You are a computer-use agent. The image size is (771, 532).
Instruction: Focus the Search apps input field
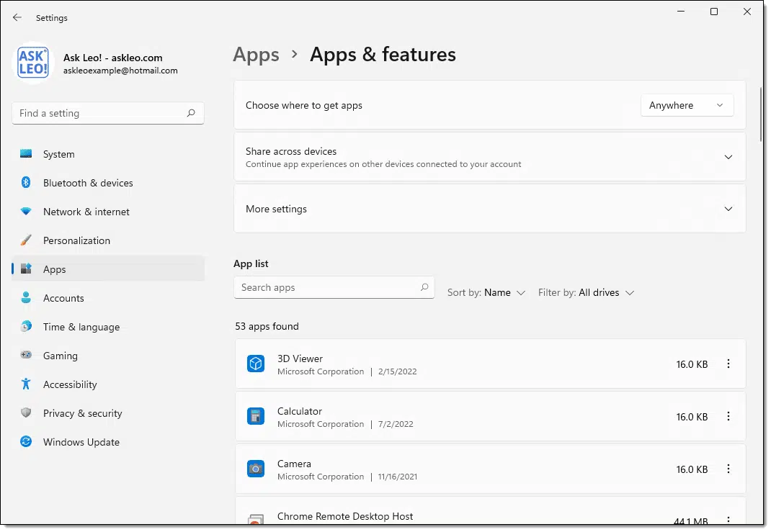click(x=334, y=287)
